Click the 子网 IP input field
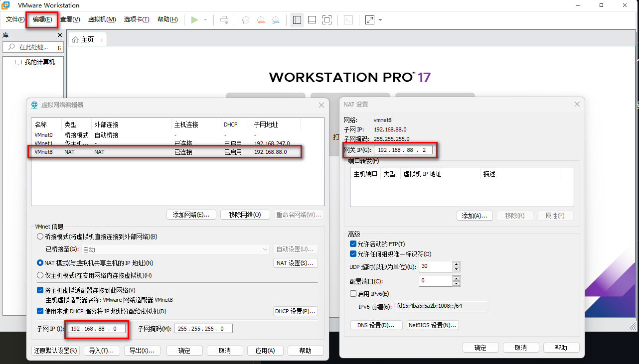This screenshot has height=364, width=639. pyautogui.click(x=96, y=329)
